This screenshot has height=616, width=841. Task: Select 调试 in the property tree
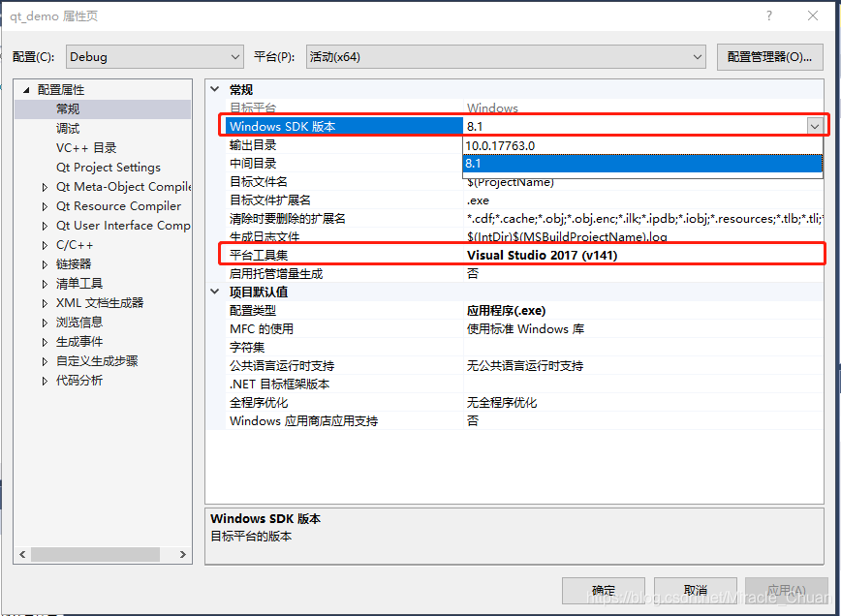click(68, 129)
